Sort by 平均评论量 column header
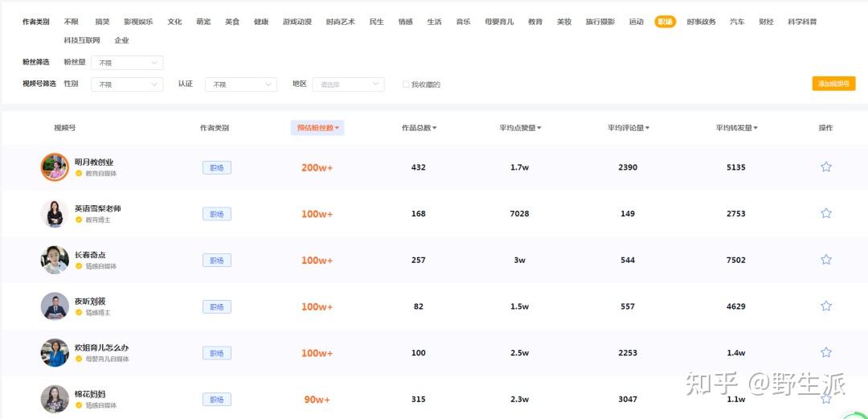The image size is (868, 419). tap(628, 128)
